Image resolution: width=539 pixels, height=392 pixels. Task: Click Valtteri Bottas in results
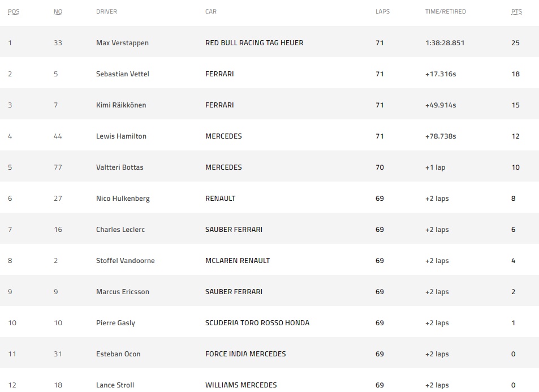120,167
